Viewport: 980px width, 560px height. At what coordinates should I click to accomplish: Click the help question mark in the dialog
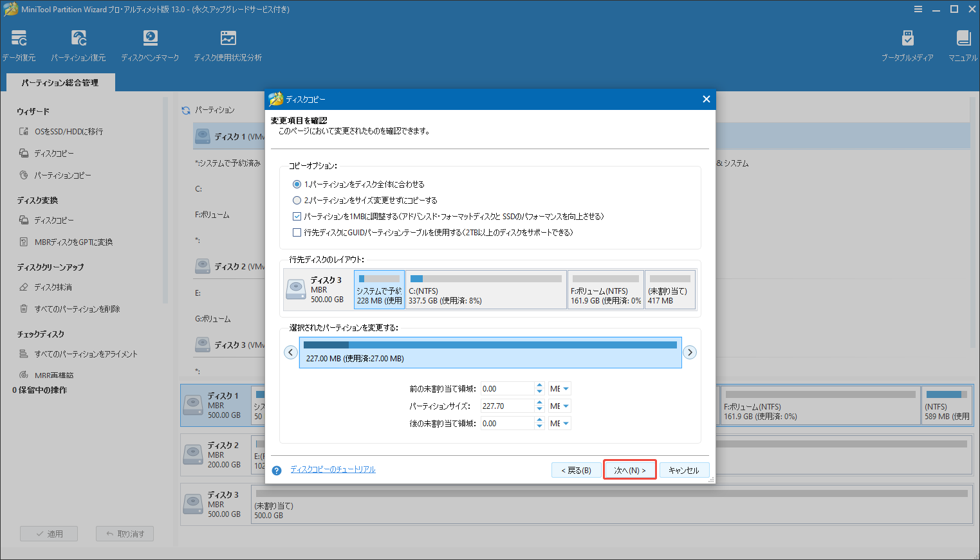276,470
